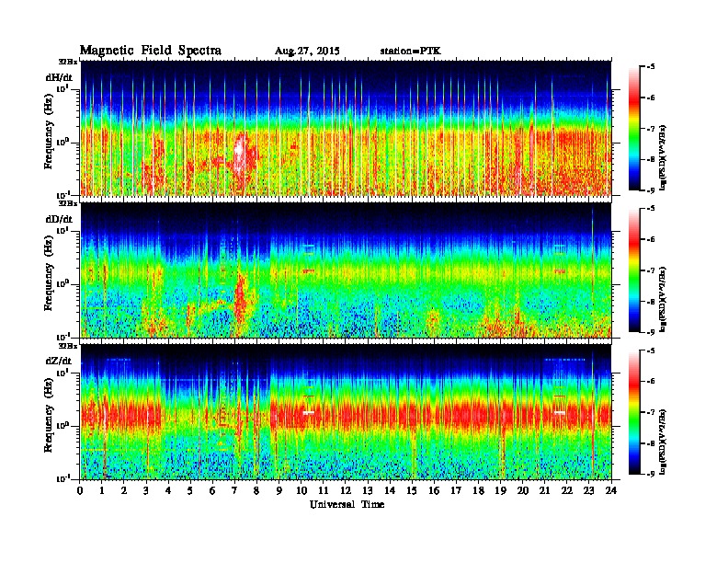
Task: Click the dH/dt spectrogram panel
Action: [x=346, y=128]
